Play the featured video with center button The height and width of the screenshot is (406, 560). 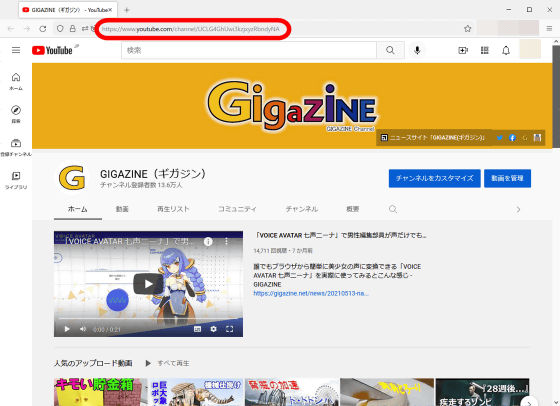[x=148, y=284]
